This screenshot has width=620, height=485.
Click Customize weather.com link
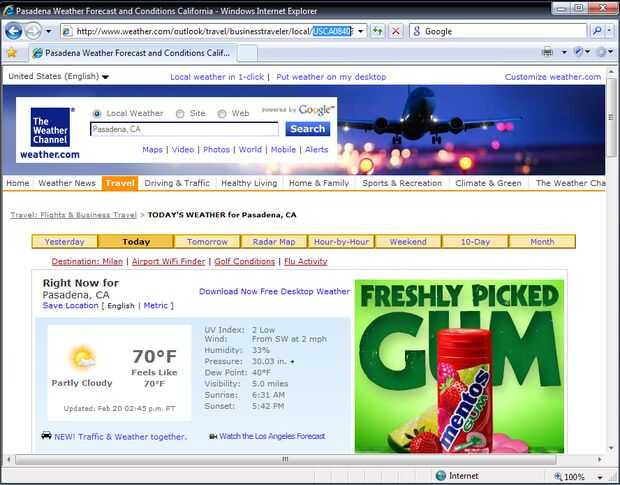tap(553, 77)
